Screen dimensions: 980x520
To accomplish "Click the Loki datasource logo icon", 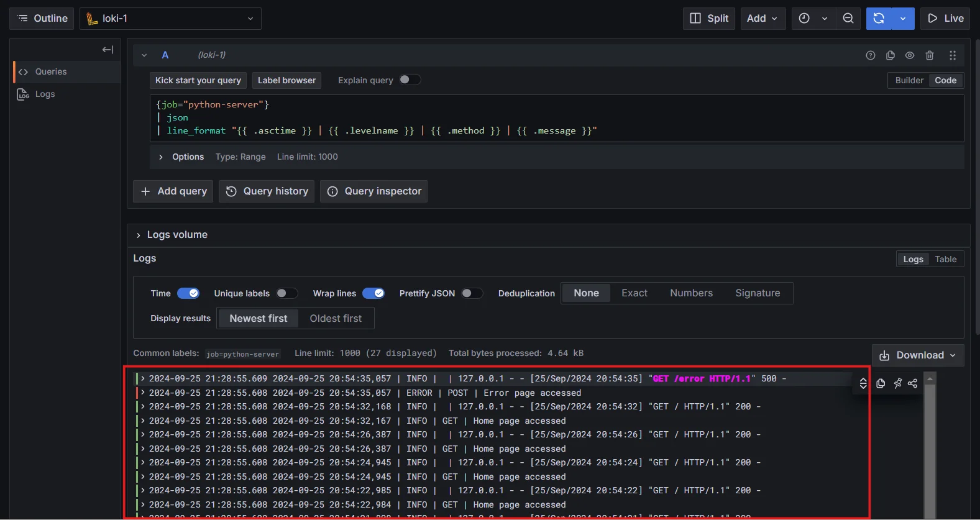I will click(92, 19).
